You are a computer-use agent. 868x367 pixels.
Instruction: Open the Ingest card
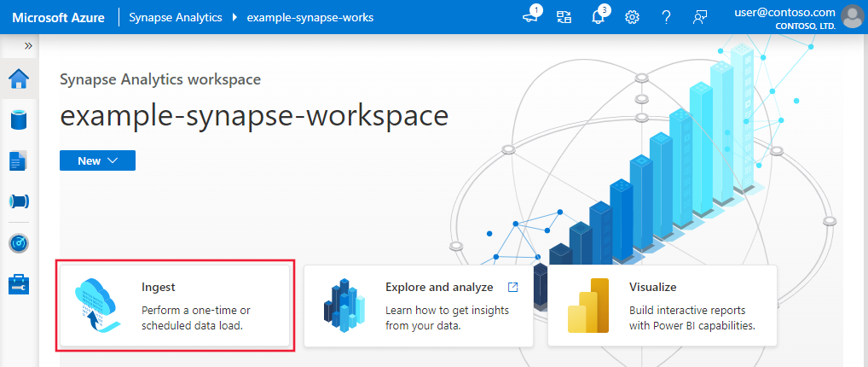coord(175,306)
